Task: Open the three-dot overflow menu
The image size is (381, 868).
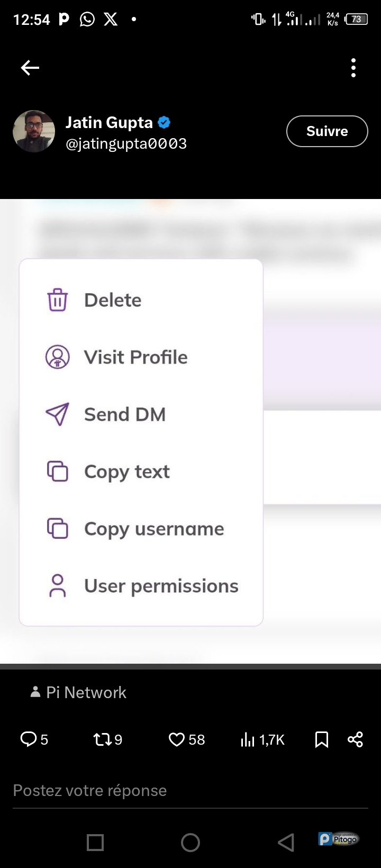Action: (x=353, y=68)
